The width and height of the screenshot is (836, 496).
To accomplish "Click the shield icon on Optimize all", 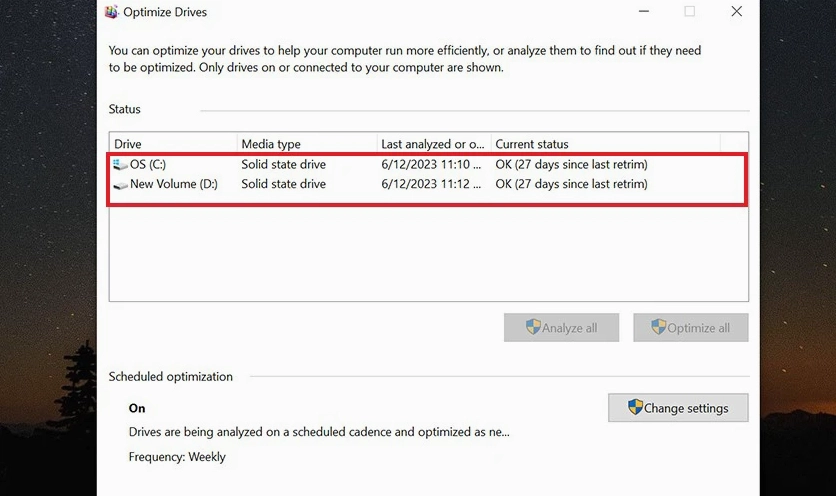I will pyautogui.click(x=658, y=327).
